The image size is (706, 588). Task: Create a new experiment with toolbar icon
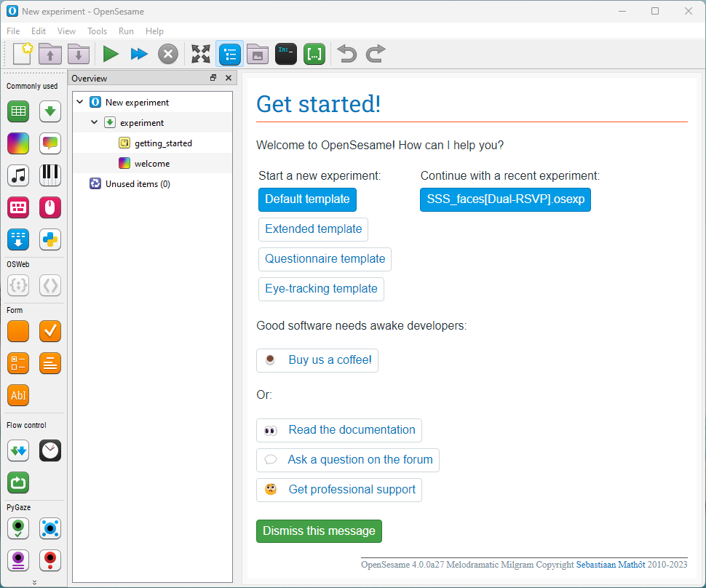click(23, 54)
